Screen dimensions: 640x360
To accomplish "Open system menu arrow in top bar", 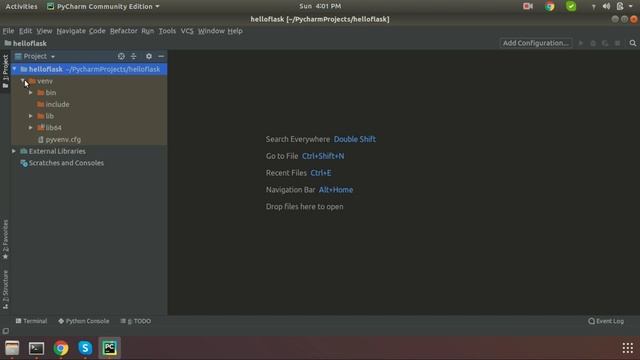I will [631, 6].
